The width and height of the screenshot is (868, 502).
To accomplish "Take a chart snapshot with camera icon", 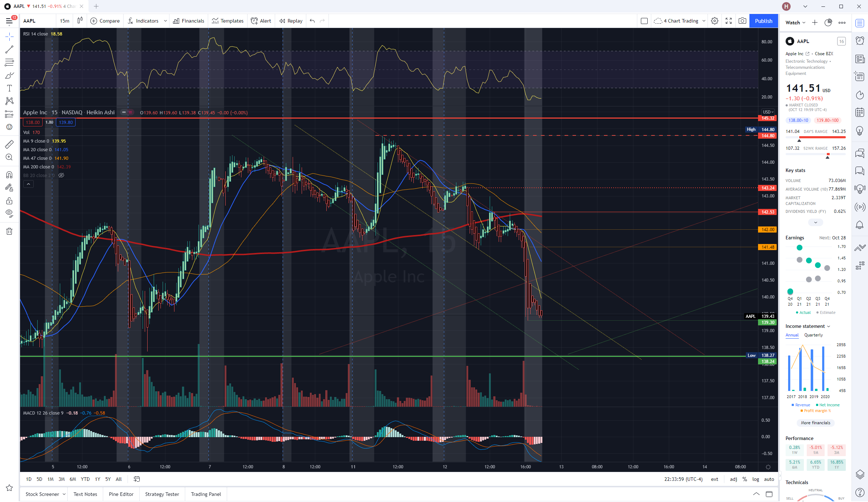I will click(743, 21).
